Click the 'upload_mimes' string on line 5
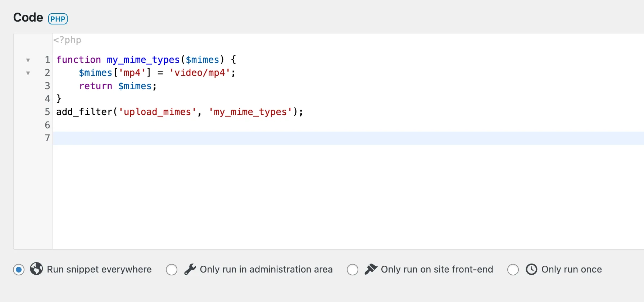The image size is (644, 302). (x=157, y=112)
